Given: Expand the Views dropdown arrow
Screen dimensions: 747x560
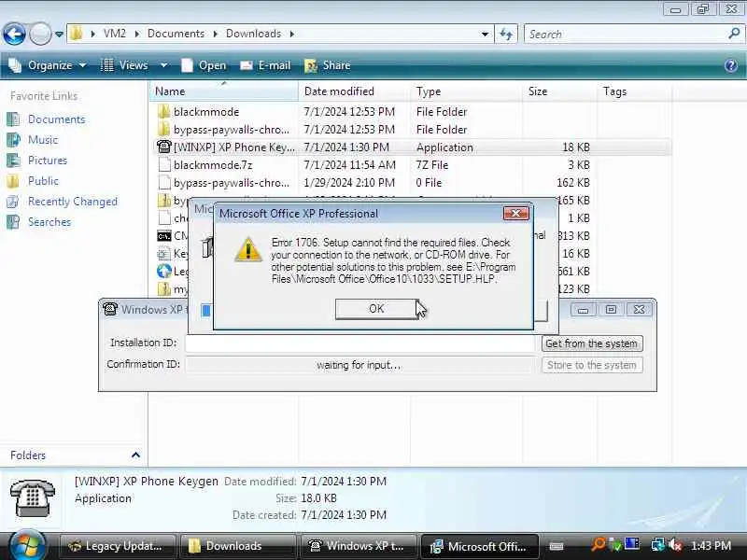Looking at the screenshot, I should click(x=164, y=65).
